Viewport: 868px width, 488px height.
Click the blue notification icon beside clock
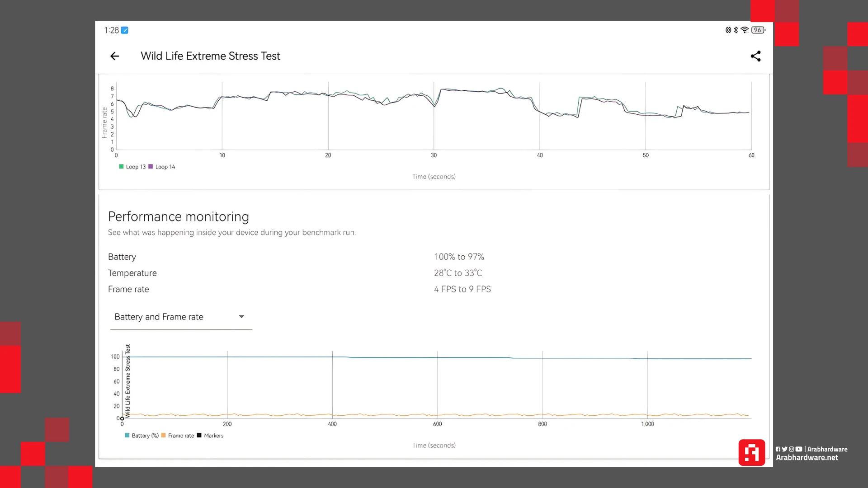(x=125, y=30)
